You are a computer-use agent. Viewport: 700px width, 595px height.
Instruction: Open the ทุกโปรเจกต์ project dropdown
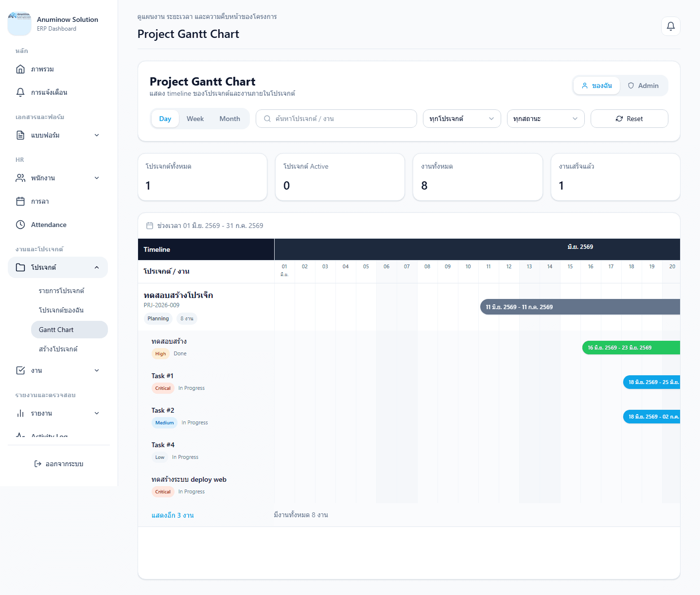pos(462,119)
